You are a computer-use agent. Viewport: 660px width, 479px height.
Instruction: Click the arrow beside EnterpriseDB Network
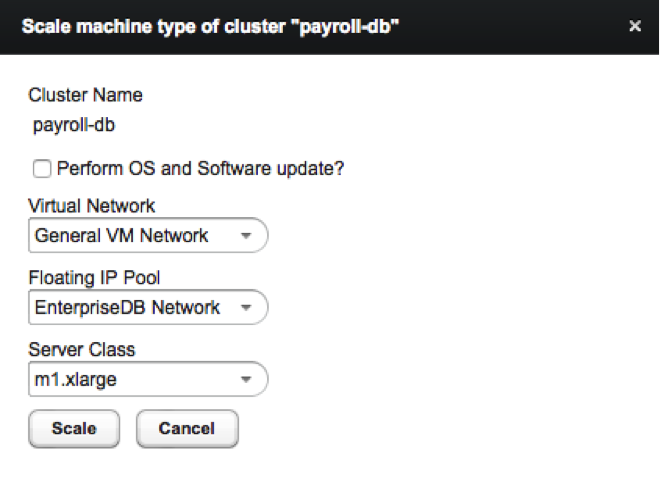pos(245,308)
